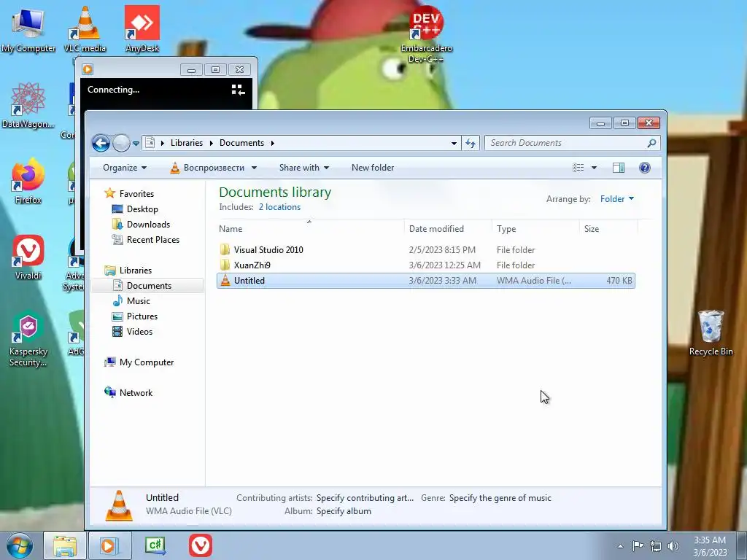Edit the Album field in details pane

[344, 511]
